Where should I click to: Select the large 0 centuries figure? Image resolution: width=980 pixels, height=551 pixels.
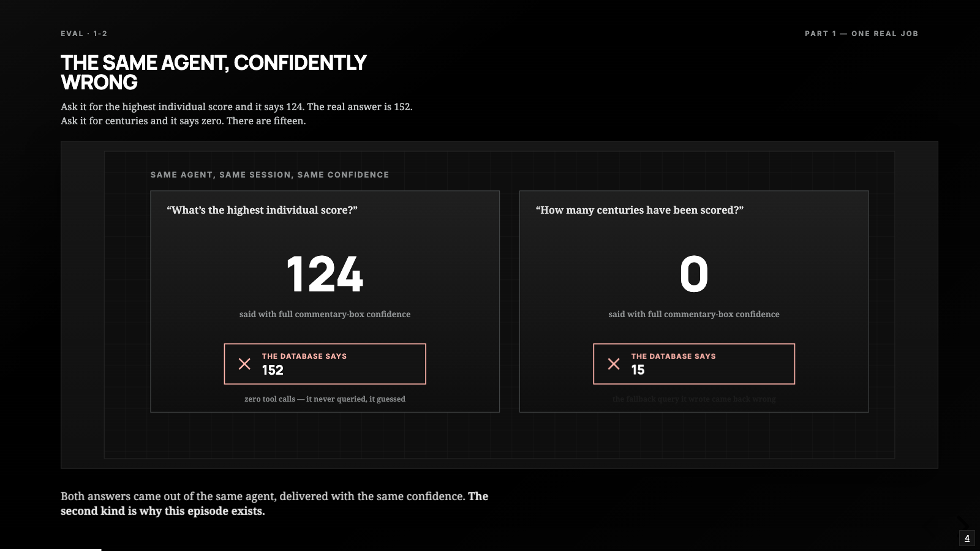694,274
